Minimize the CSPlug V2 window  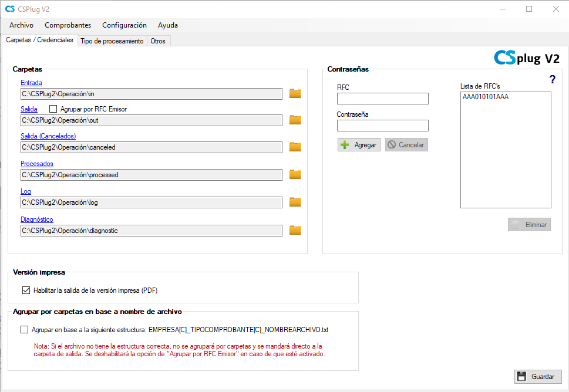503,9
